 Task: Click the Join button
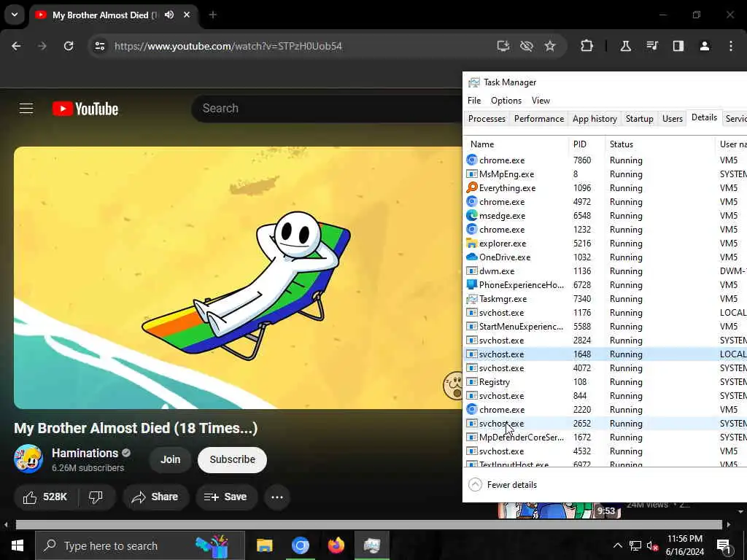[170, 459]
